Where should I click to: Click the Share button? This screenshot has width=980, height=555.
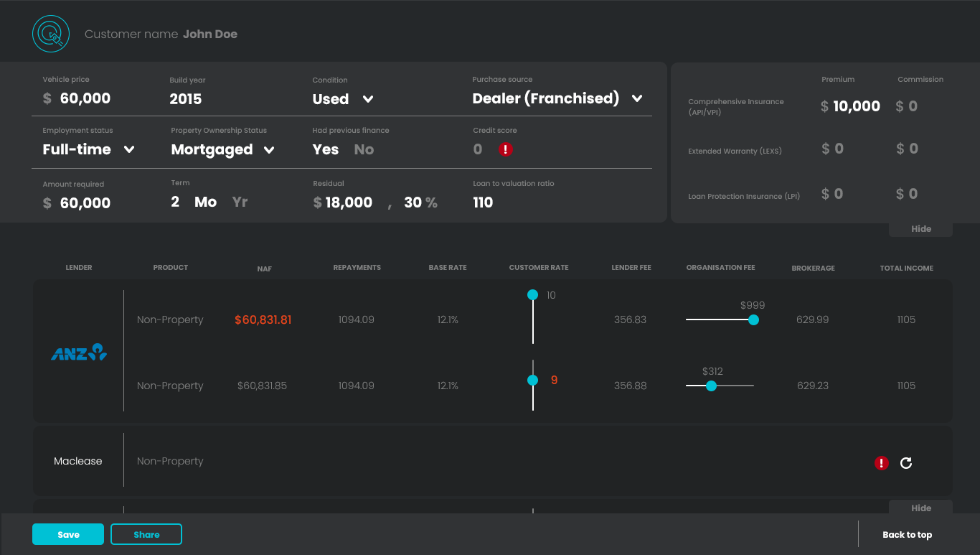(x=146, y=534)
